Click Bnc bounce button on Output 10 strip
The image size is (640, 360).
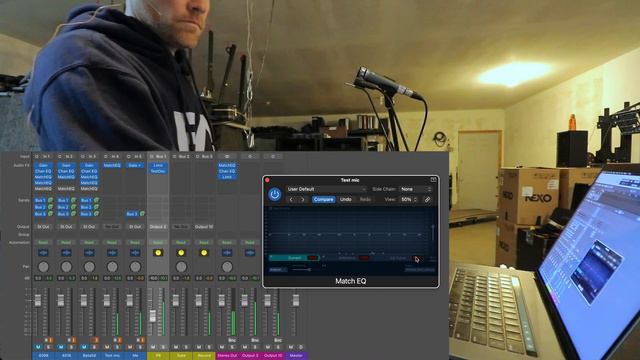[278, 340]
